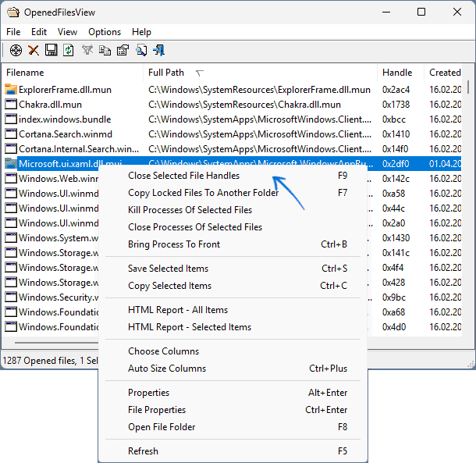Viewport: 476px width, 463px height.
Task: Select Choose Columns from context menu
Action: (163, 351)
